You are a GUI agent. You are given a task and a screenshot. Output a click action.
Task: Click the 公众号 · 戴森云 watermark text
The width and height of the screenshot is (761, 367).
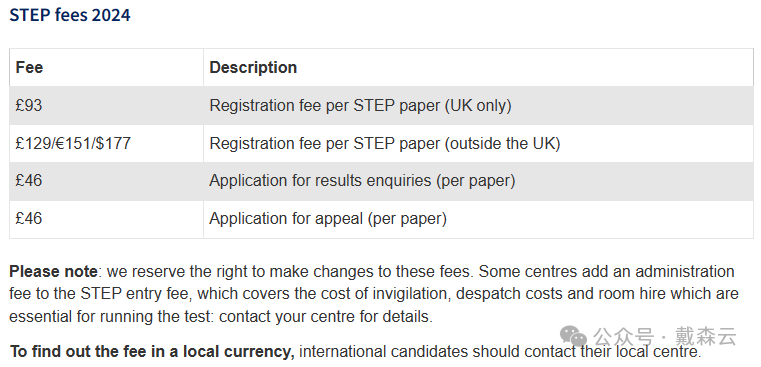click(x=665, y=336)
